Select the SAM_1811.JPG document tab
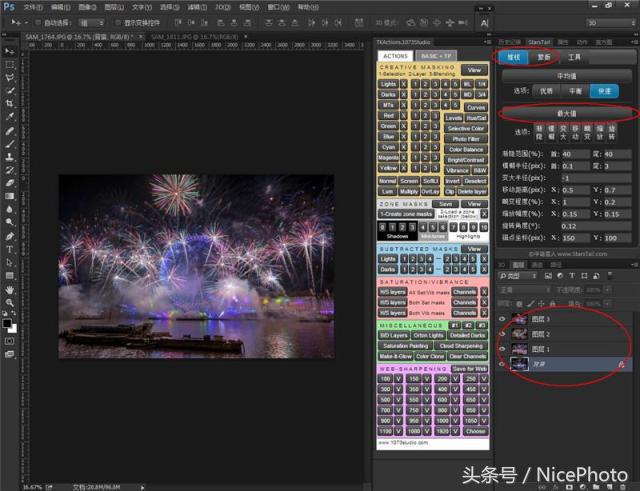The height and width of the screenshot is (491, 640). [x=194, y=37]
